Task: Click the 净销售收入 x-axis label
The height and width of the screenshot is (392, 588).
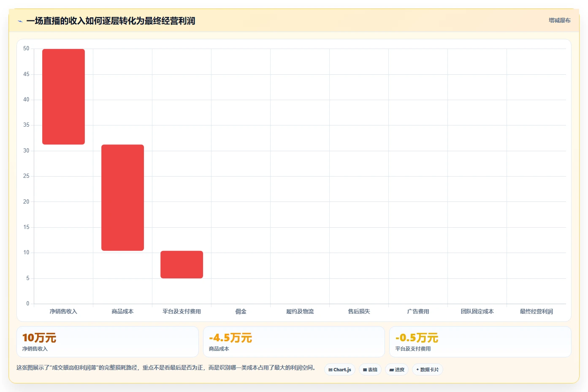Action: coord(63,311)
